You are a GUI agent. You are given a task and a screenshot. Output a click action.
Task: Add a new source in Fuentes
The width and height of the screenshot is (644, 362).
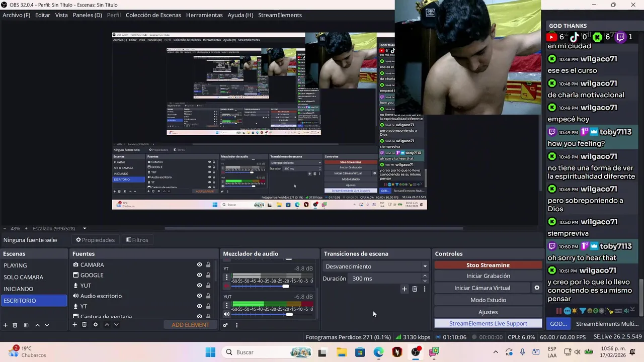click(x=74, y=325)
